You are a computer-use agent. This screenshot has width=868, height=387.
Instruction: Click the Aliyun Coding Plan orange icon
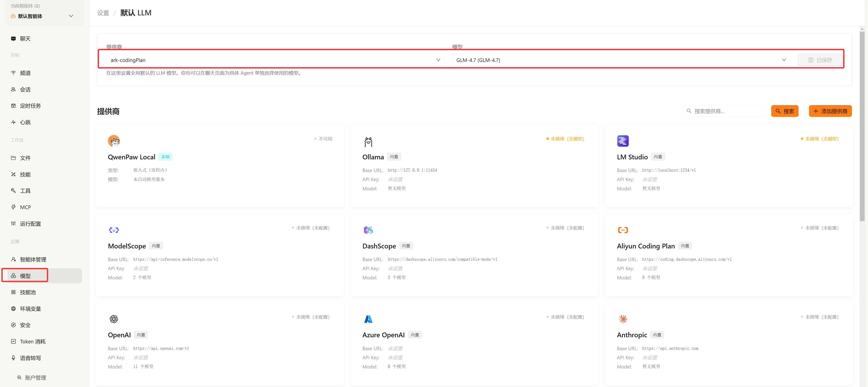(623, 230)
